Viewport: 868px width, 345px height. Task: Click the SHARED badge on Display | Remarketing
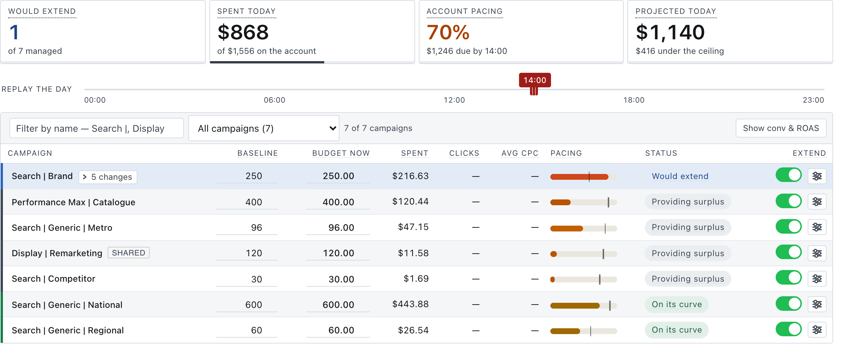point(129,253)
